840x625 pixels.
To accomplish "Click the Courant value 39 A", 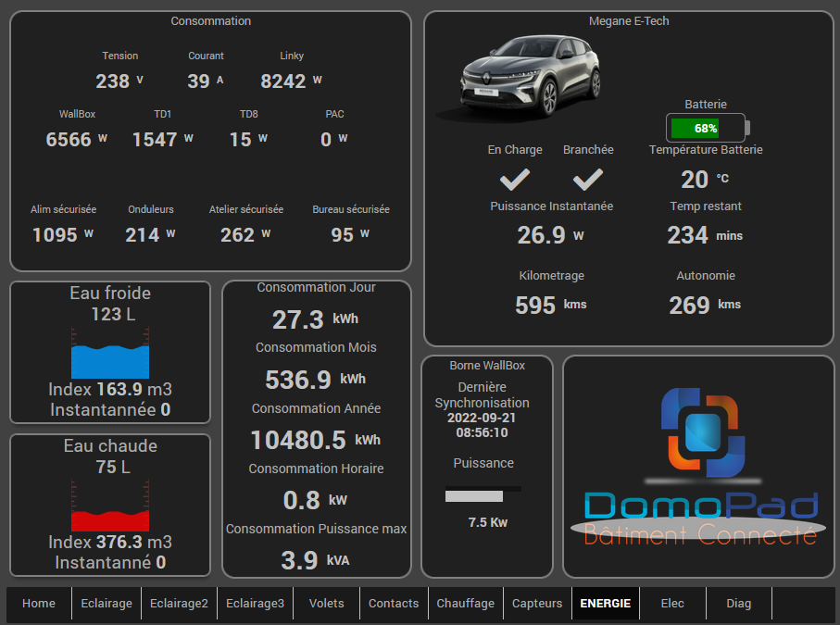I will click(206, 81).
